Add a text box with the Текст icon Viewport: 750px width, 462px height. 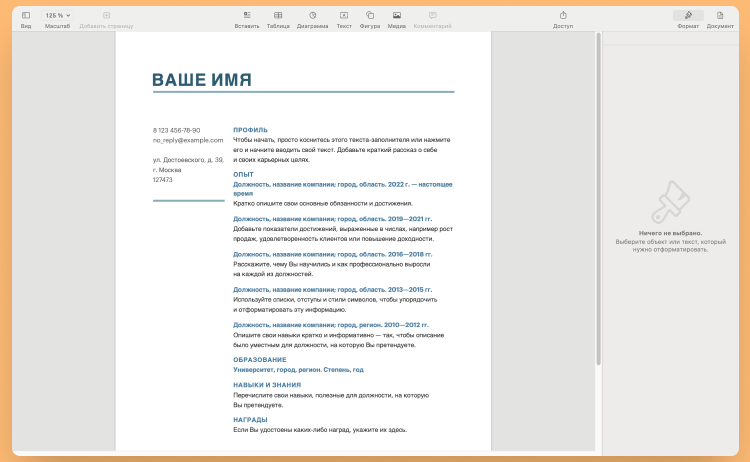[x=344, y=16]
